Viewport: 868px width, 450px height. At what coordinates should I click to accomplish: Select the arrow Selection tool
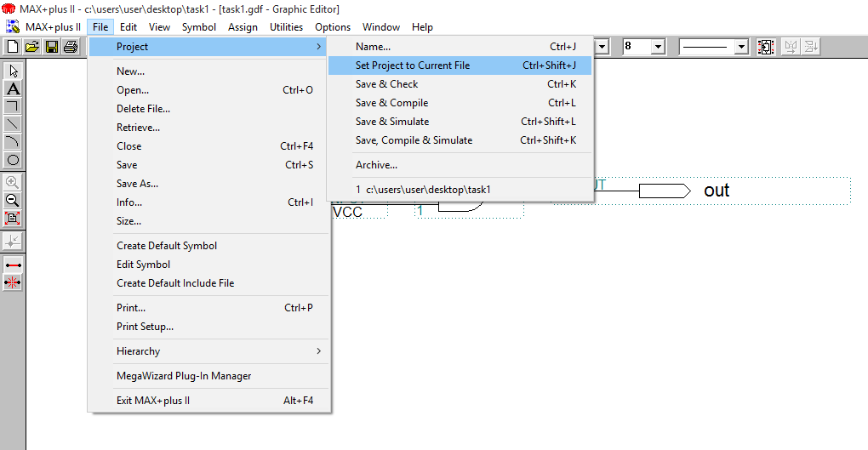pyautogui.click(x=13, y=71)
